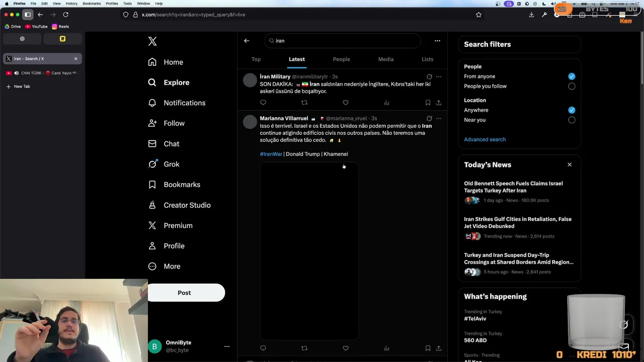644x362 pixels.
Task: Click the iran search input field
Action: pos(342,41)
